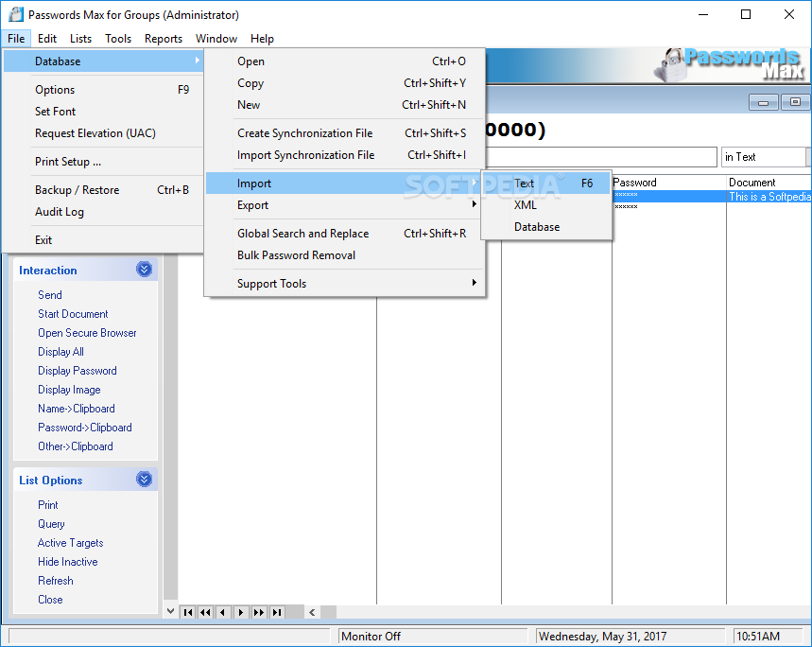The image size is (812, 647).
Task: Click the horizontal scroll left arrow
Action: click(x=312, y=612)
